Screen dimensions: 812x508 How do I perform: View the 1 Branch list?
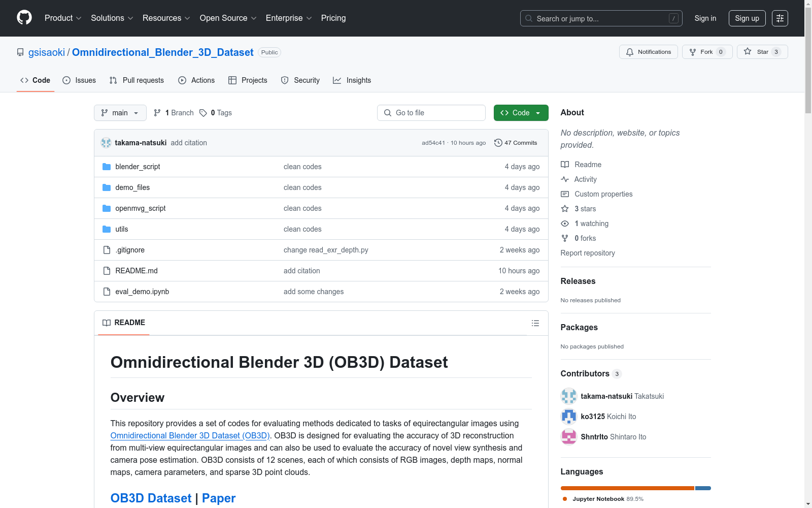[x=174, y=113]
